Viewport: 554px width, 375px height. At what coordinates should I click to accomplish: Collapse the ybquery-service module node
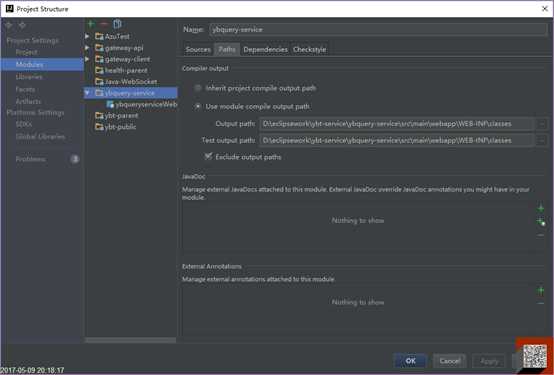coord(87,93)
